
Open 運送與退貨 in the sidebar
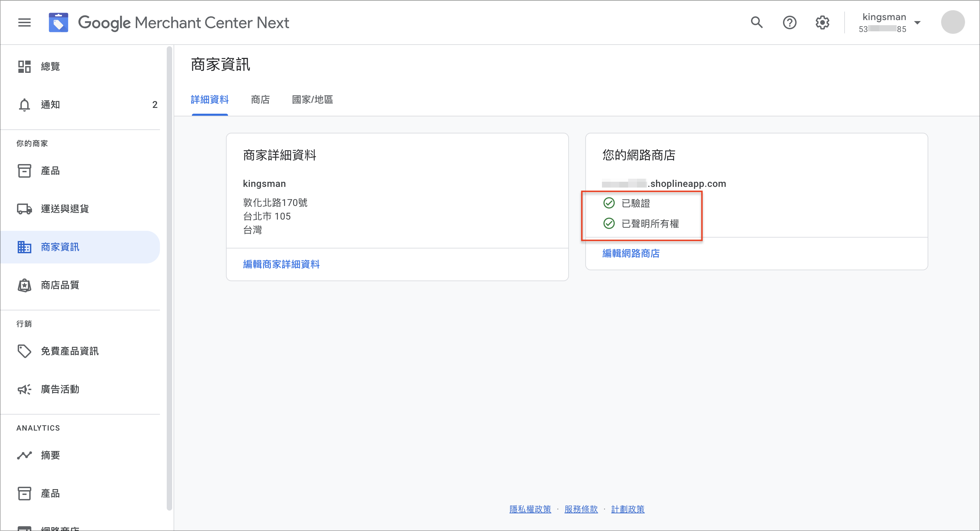tap(80, 209)
